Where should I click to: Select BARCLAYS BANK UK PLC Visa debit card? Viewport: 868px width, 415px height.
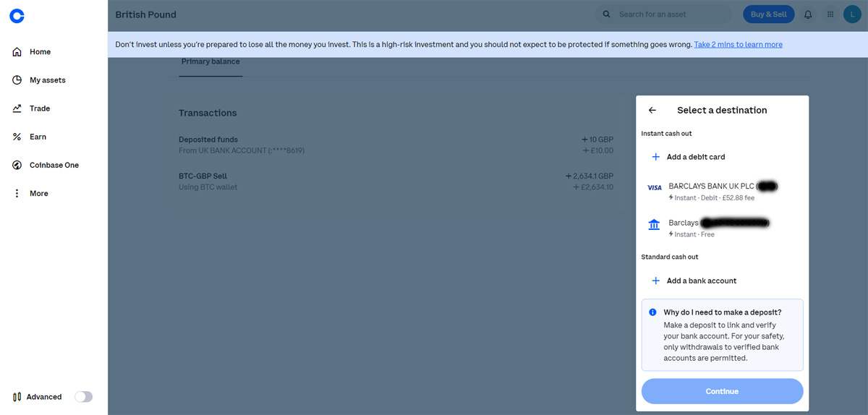click(x=722, y=192)
